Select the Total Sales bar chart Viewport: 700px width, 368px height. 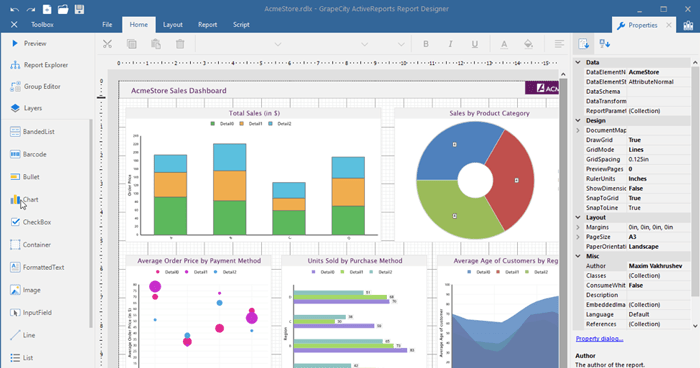click(254, 175)
